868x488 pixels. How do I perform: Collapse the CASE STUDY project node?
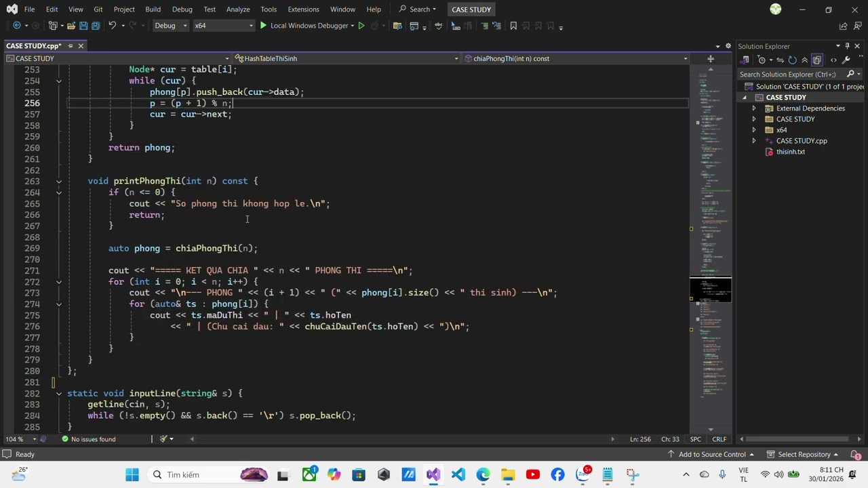click(744, 98)
